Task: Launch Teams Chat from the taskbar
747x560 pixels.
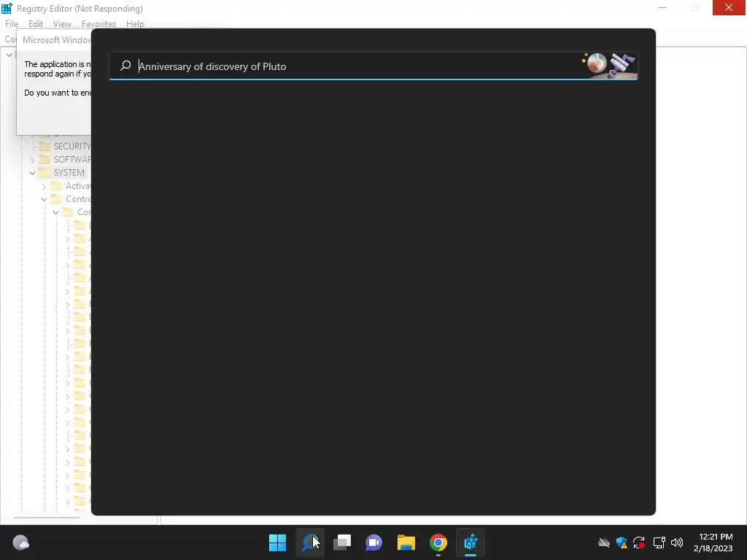Action: pos(374,542)
